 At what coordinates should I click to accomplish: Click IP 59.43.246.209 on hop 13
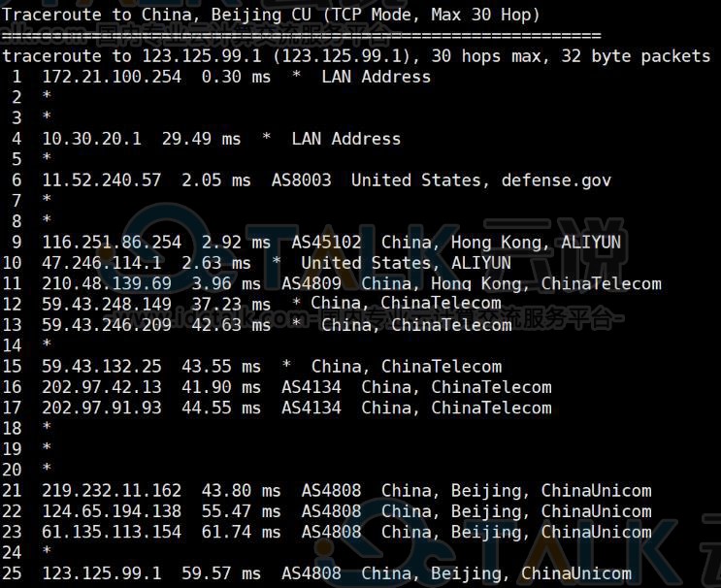tap(107, 325)
